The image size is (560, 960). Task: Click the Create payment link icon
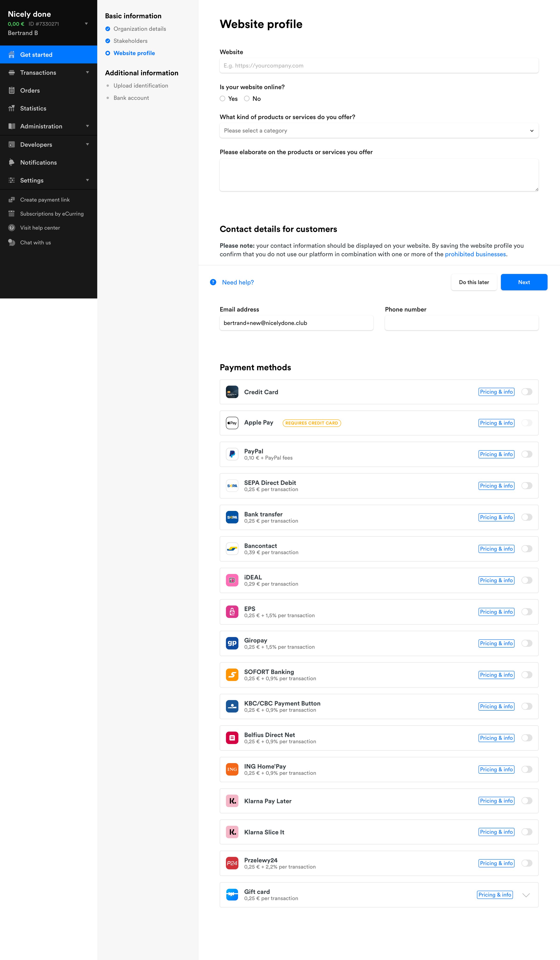click(x=12, y=200)
